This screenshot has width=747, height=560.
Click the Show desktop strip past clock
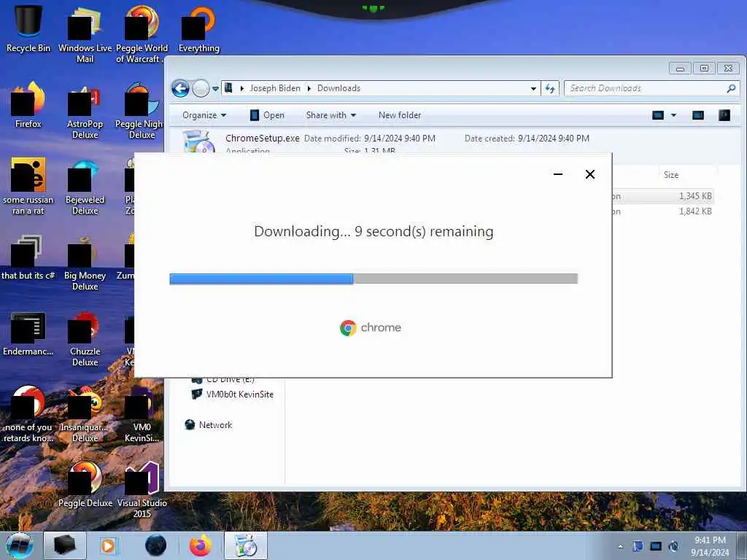click(x=742, y=545)
